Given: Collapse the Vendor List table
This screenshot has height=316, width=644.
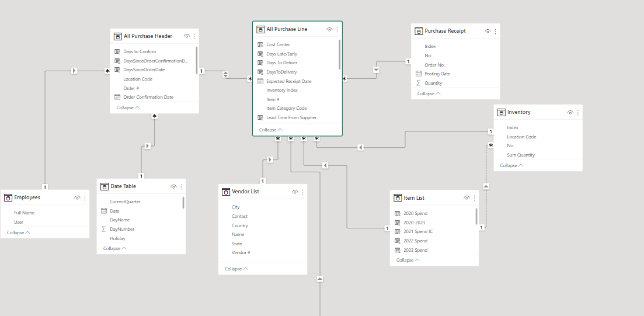Looking at the screenshot, I should 236,269.
